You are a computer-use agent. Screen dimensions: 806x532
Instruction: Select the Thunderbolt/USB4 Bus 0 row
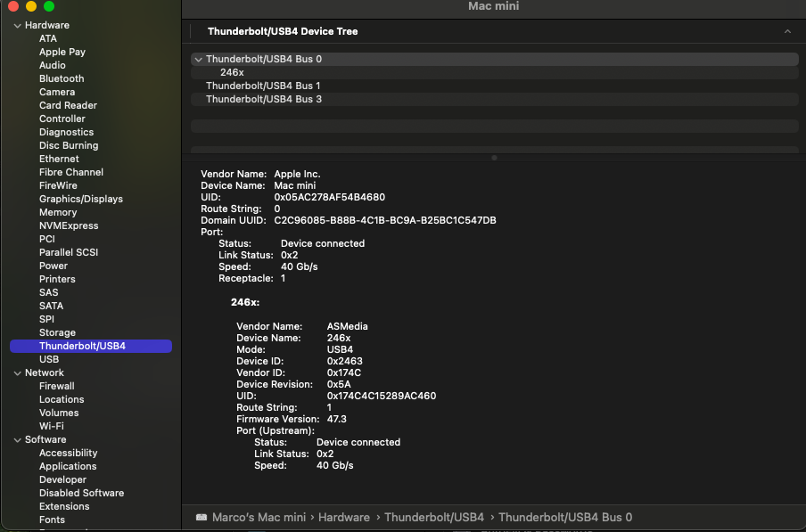pos(495,59)
